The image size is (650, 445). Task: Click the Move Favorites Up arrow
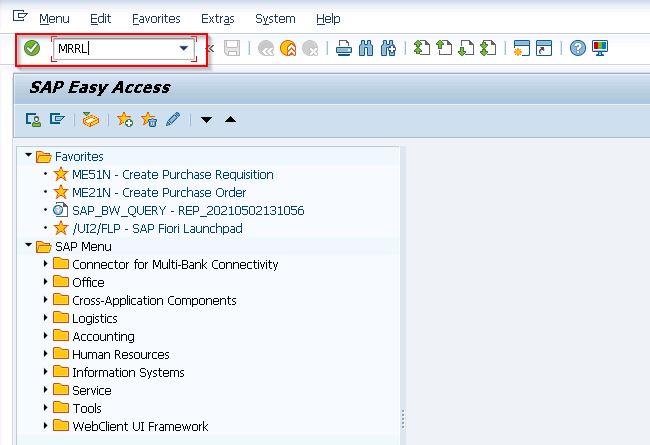(x=230, y=119)
